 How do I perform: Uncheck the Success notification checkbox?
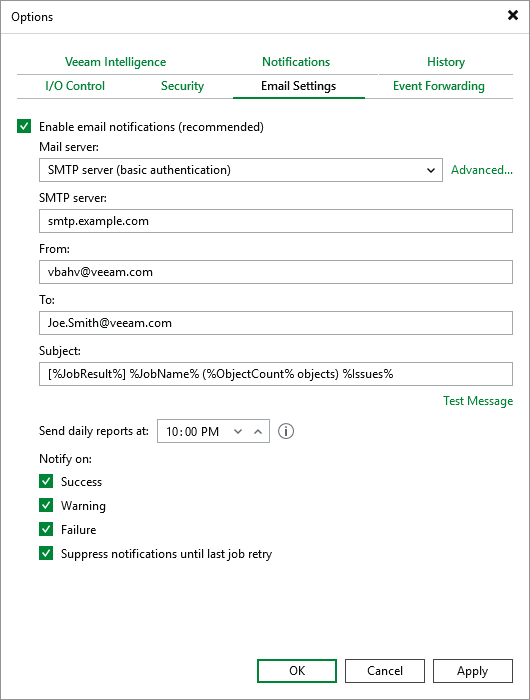[x=46, y=481]
